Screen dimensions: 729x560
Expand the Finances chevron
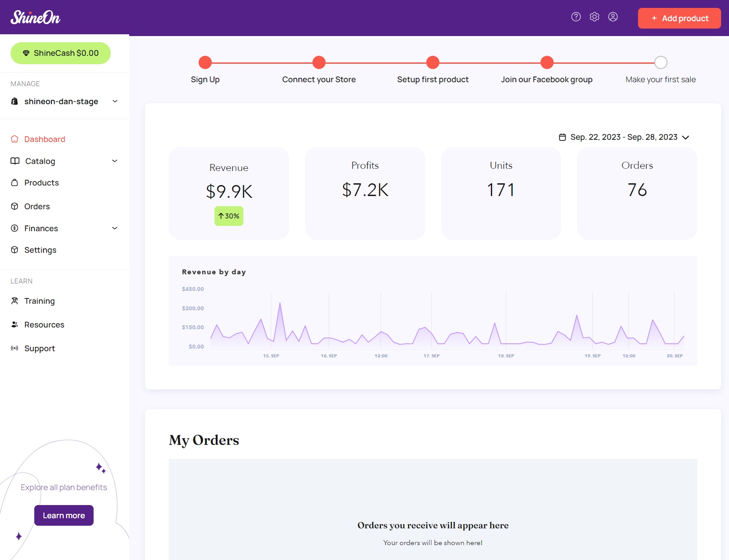(x=115, y=228)
